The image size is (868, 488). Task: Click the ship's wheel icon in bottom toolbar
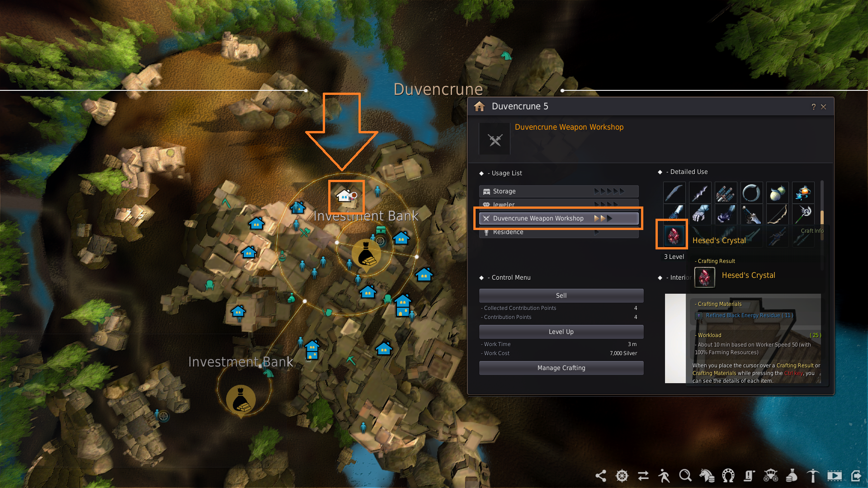coord(622,476)
